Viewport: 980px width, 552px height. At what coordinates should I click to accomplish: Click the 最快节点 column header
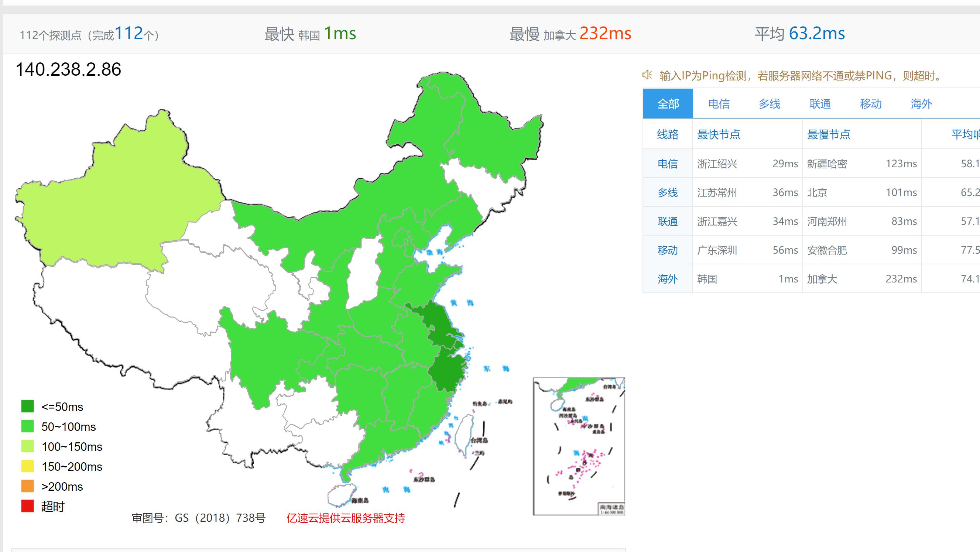point(719,134)
